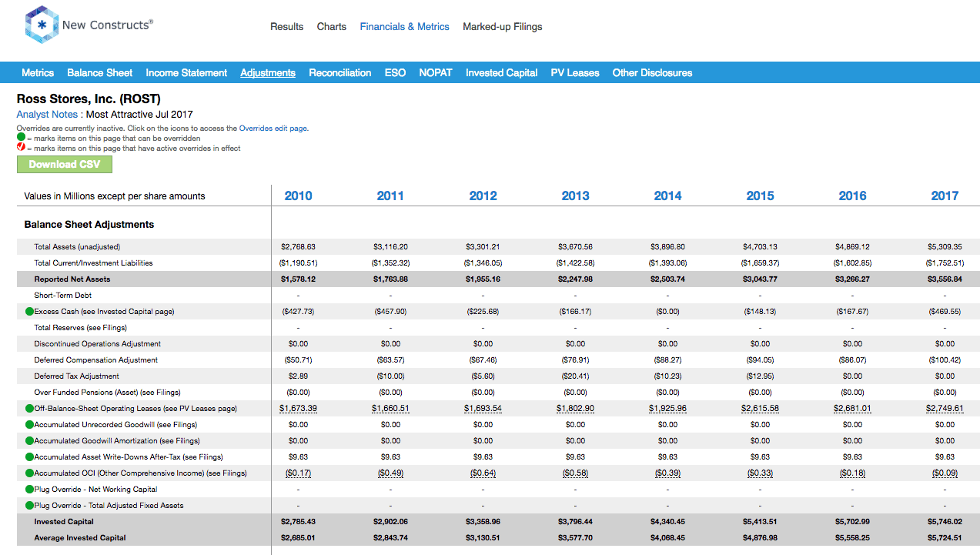Click operating leases value $1,673.39 for 2010

point(298,409)
